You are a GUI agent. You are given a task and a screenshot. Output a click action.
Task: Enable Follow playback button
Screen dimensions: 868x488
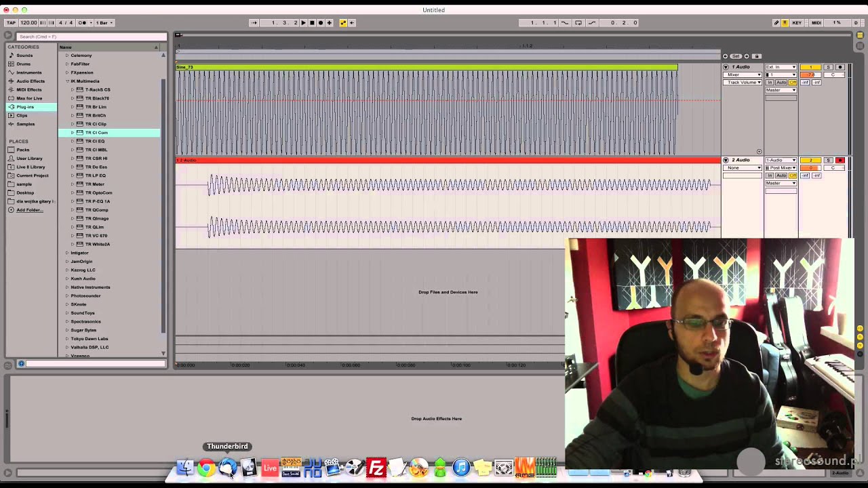coord(254,22)
